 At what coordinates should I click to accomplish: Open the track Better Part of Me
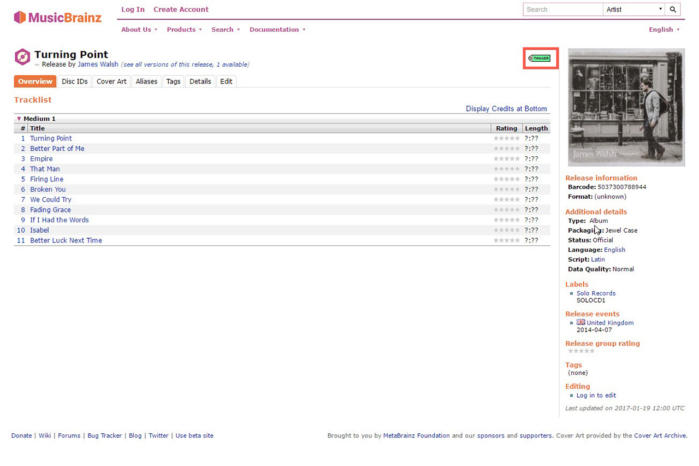click(x=57, y=148)
